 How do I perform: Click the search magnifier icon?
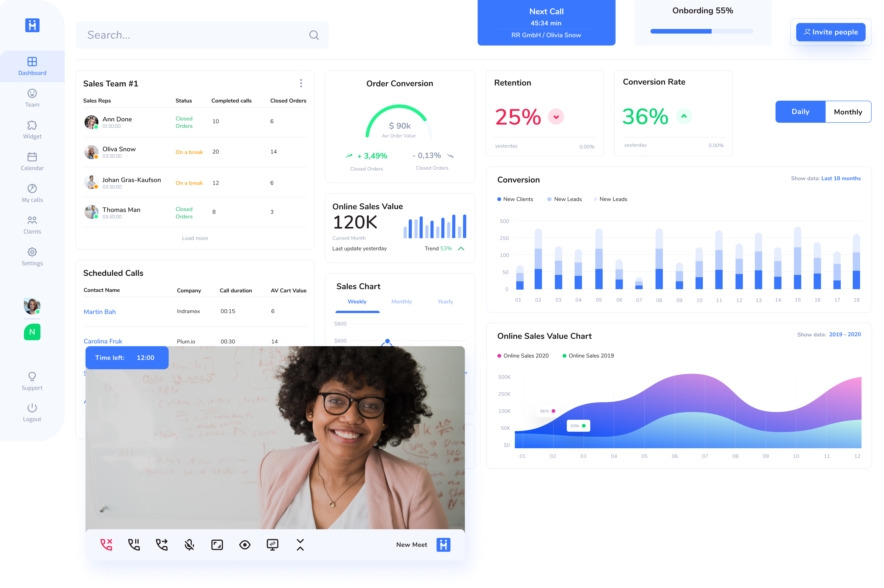pyautogui.click(x=314, y=35)
